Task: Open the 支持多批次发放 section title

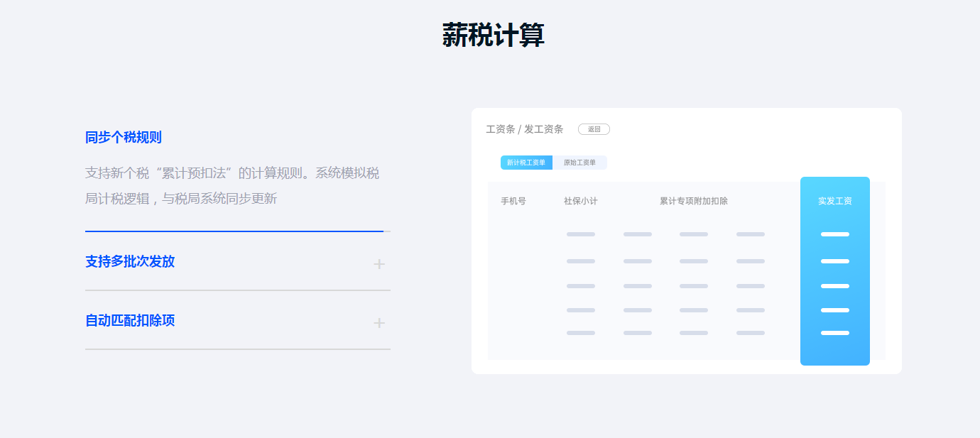Action: (x=130, y=262)
